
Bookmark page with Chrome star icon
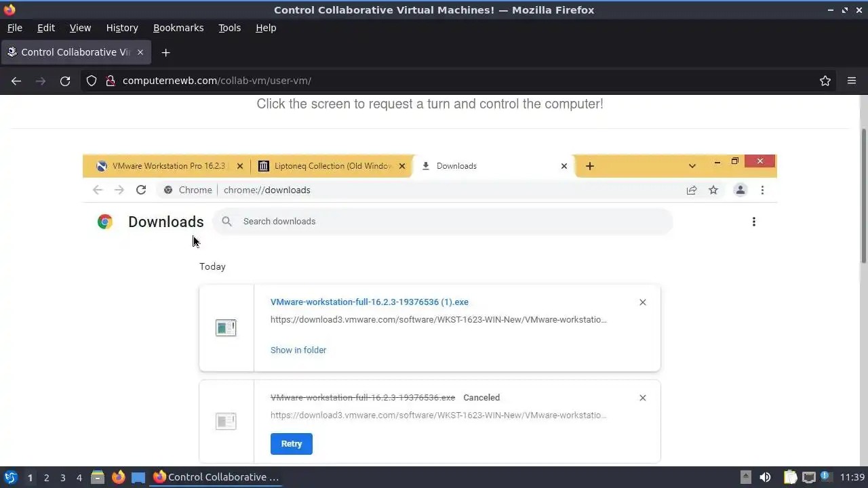[713, 190]
